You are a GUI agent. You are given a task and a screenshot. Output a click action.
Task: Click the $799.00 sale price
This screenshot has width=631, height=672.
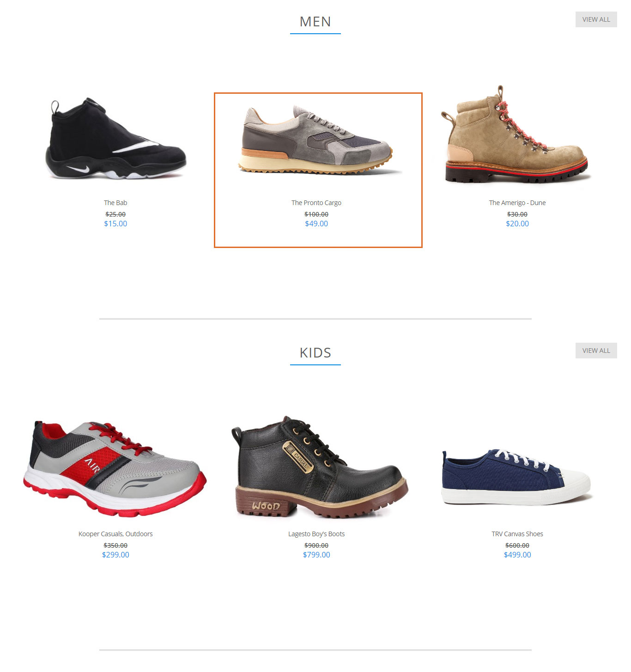pos(316,555)
